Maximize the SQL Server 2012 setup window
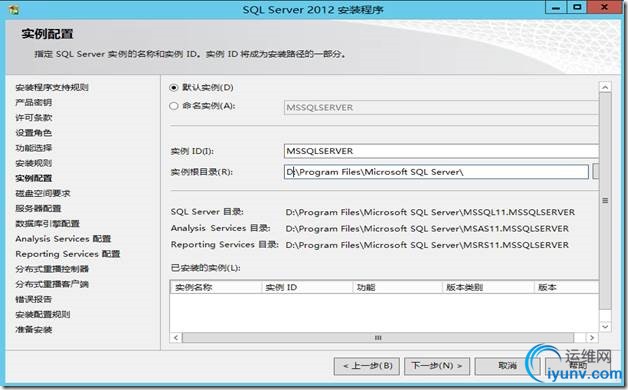The height and width of the screenshot is (390, 628). (577, 8)
